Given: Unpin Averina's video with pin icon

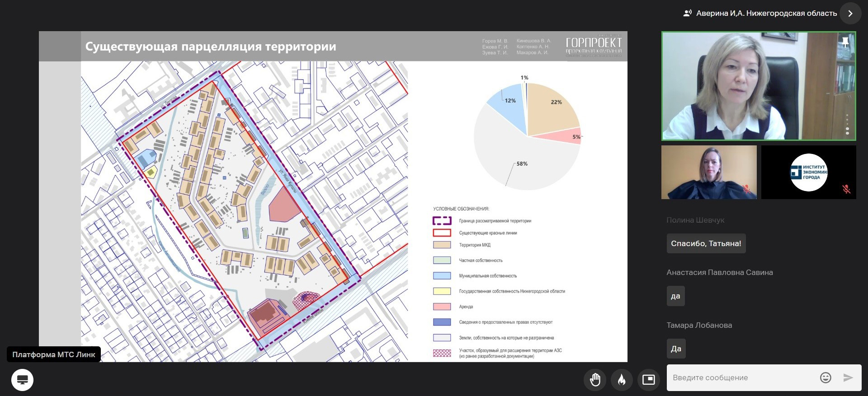Looking at the screenshot, I should (845, 42).
